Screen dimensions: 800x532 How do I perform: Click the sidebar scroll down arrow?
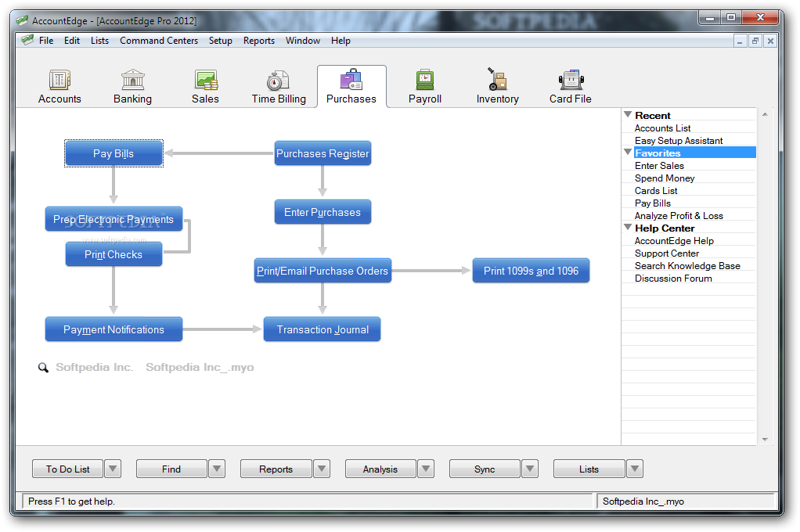pyautogui.click(x=765, y=439)
